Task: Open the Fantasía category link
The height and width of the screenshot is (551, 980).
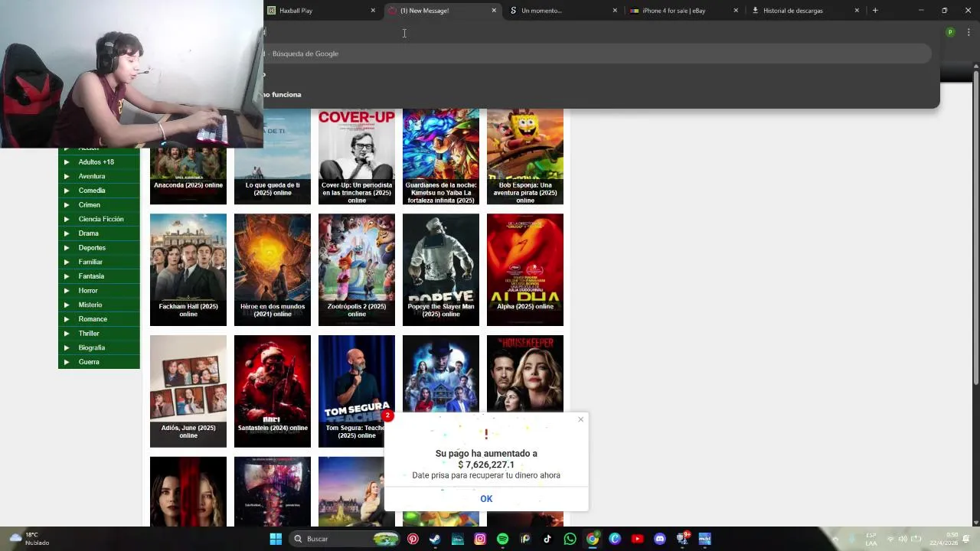Action: point(91,276)
